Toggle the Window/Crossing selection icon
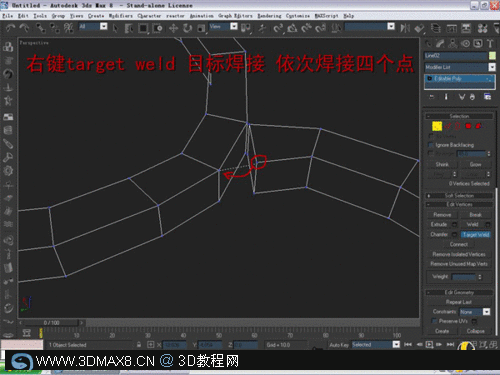The height and width of the screenshot is (375, 500). tap(157, 28)
